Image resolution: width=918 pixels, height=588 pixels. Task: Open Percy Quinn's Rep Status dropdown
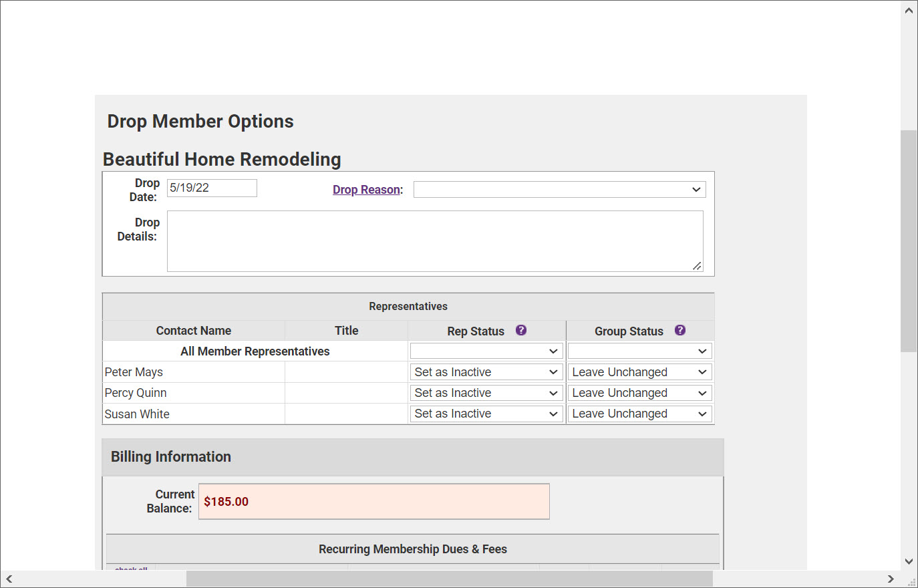[x=486, y=393]
